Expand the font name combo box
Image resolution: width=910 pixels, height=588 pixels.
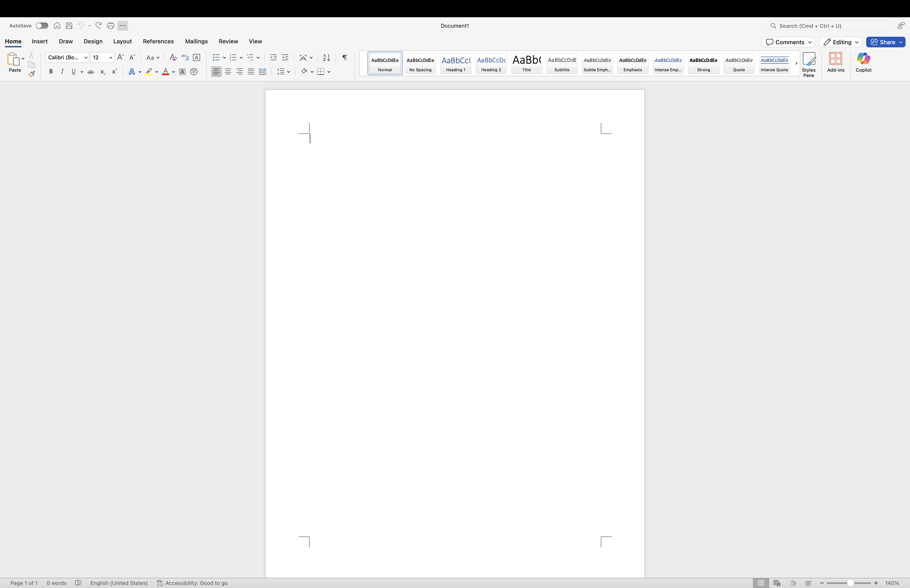(x=86, y=58)
